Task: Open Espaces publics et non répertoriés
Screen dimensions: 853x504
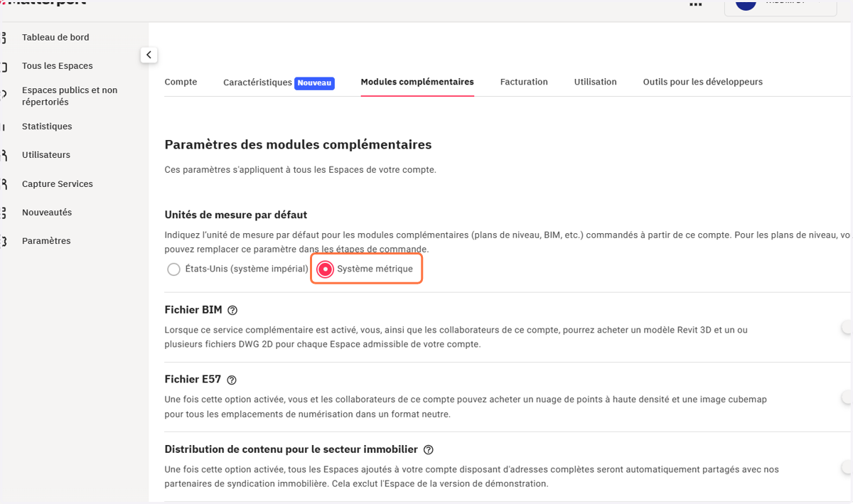Action: tap(70, 96)
